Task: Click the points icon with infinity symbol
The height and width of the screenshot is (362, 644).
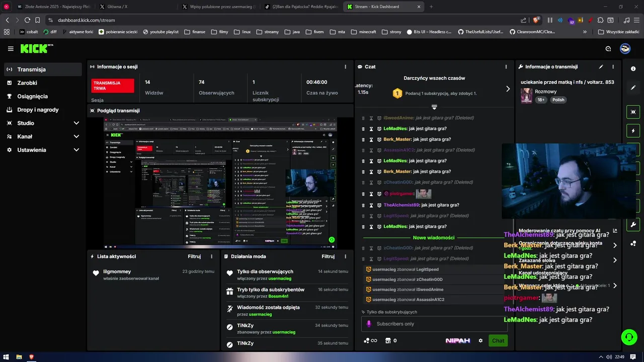Action: (370, 340)
